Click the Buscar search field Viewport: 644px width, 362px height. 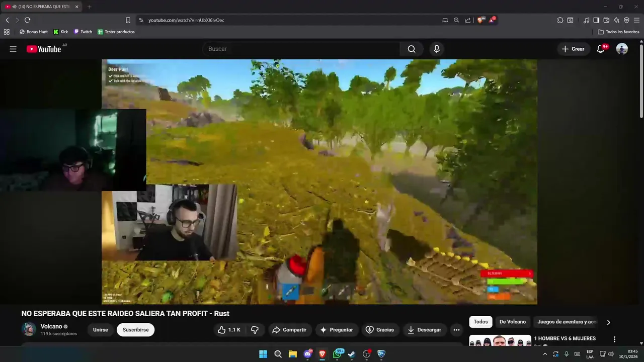coord(301,49)
